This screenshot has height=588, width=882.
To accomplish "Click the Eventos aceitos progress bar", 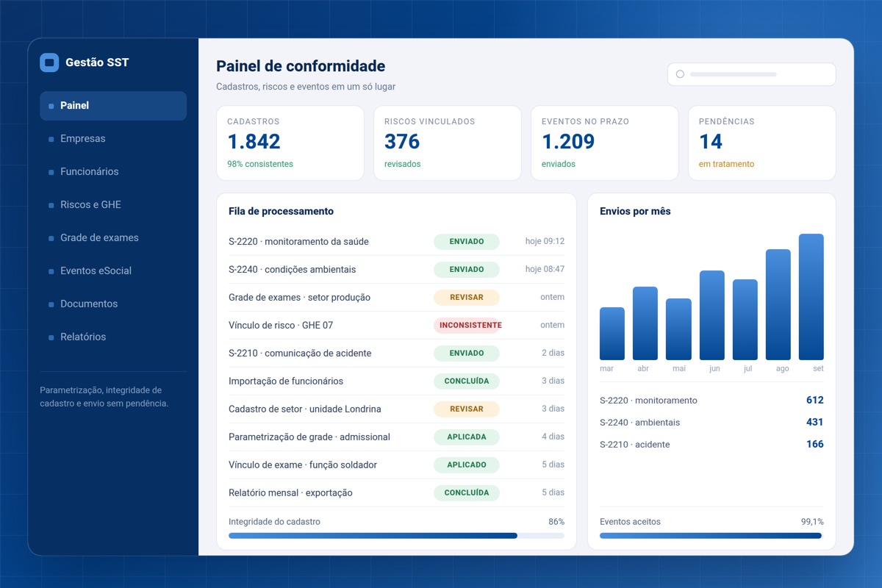I will pyautogui.click(x=711, y=536).
